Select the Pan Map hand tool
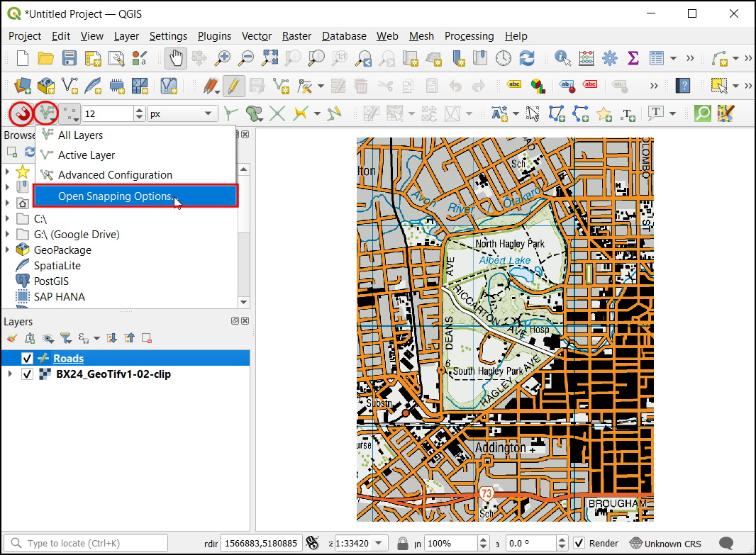The width and height of the screenshot is (756, 555). tap(177, 58)
